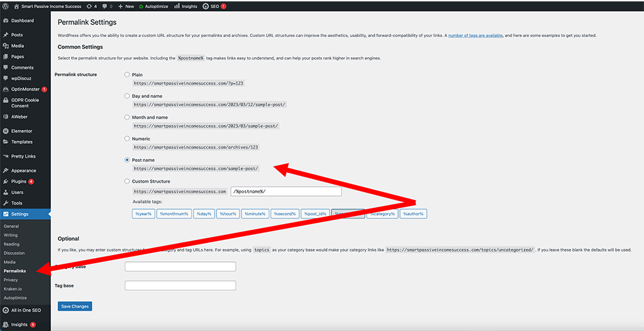This screenshot has width=644, height=331.
Task: Insert the %minute% tag
Action: pos(255,214)
